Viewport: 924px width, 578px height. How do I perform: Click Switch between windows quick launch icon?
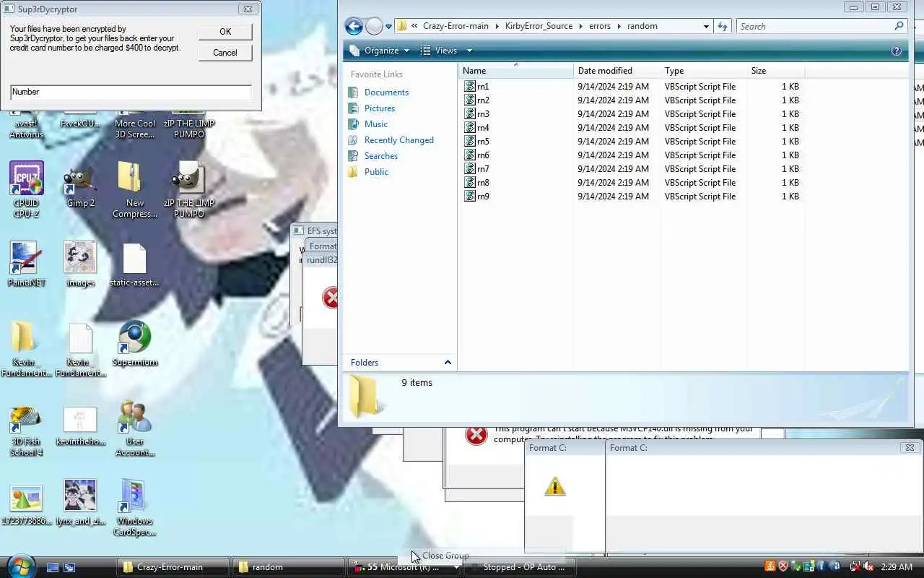coord(69,568)
